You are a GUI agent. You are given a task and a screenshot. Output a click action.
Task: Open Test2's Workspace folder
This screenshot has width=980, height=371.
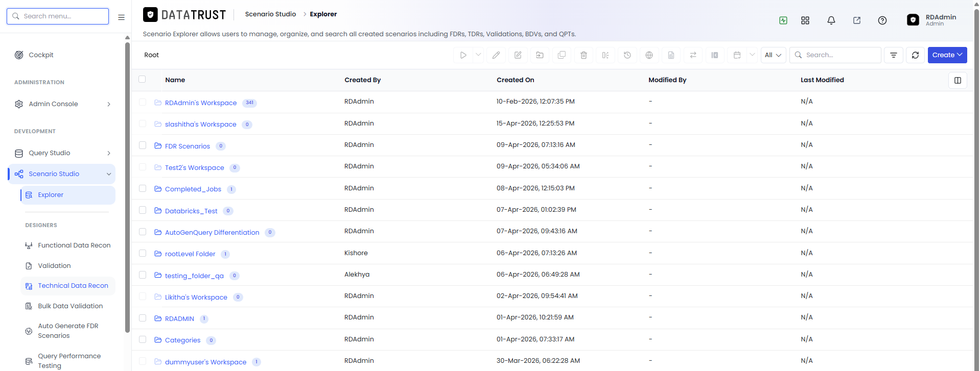195,168
